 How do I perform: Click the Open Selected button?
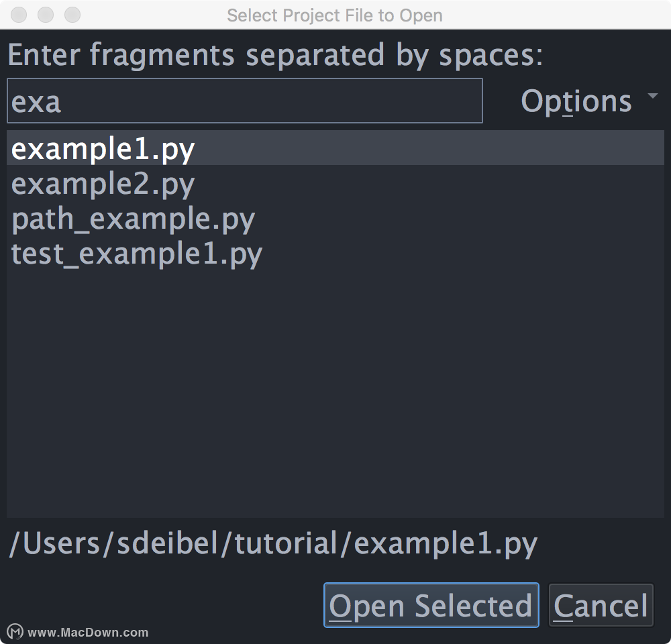coord(431,605)
